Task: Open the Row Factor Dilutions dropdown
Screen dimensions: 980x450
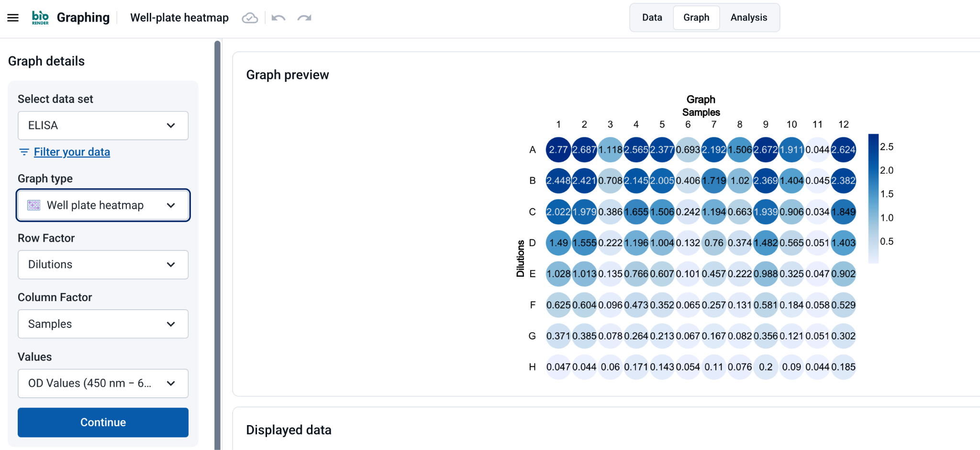Action: (103, 265)
